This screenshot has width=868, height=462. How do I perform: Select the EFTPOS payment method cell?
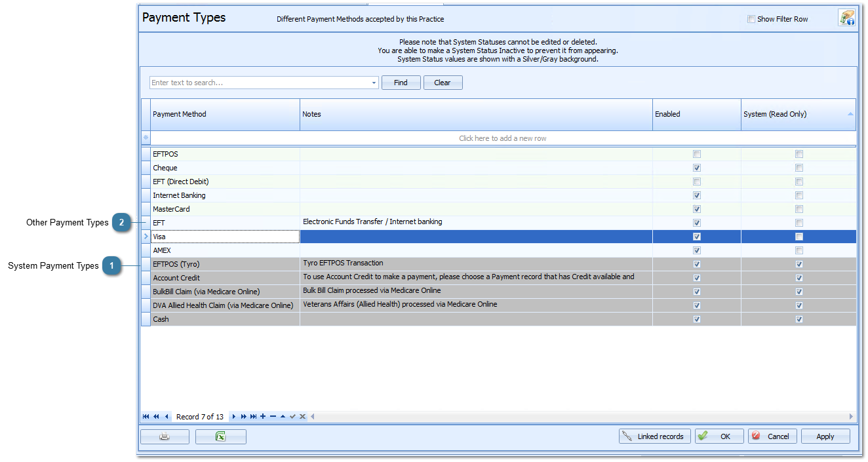click(225, 154)
